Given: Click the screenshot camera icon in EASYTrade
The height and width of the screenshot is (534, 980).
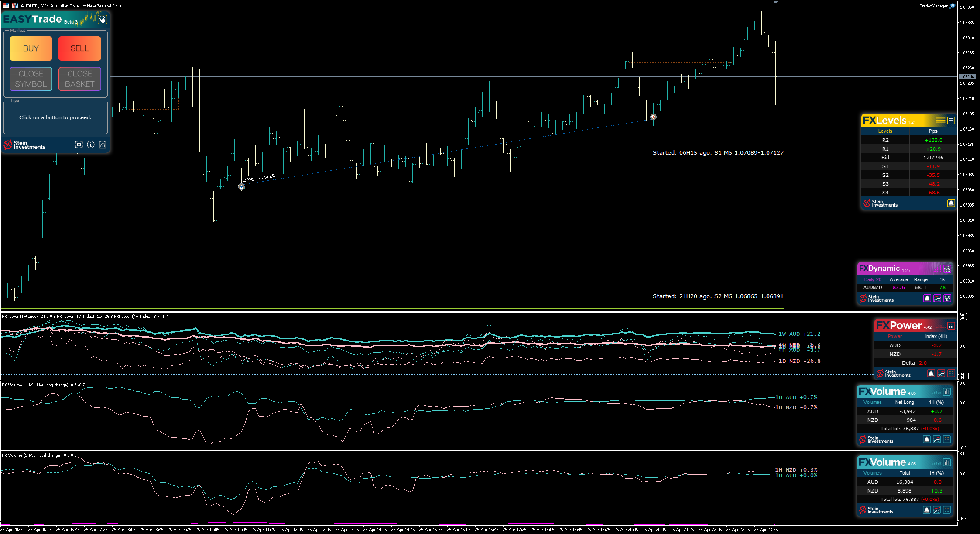Looking at the screenshot, I should [x=79, y=145].
